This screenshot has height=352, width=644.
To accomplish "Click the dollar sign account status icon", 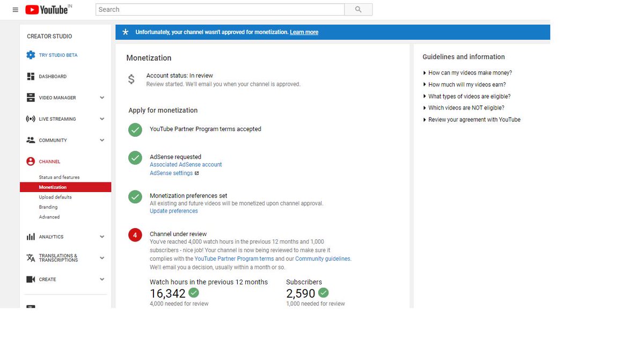I will 131,79.
